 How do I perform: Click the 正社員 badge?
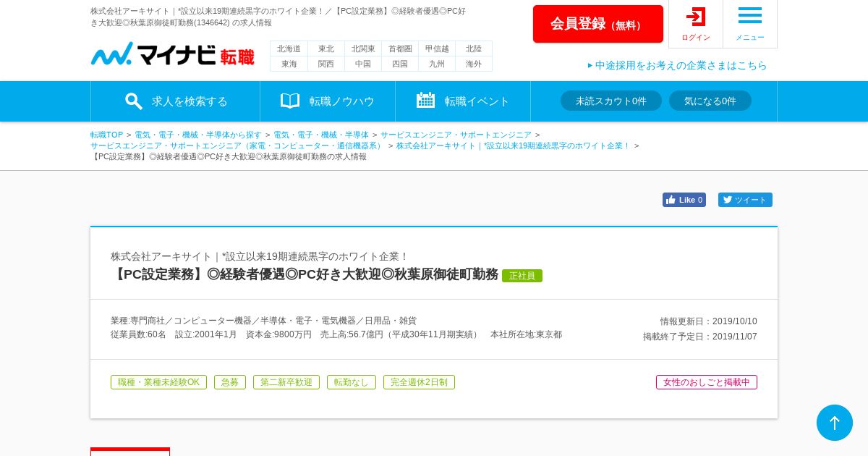pyautogui.click(x=522, y=276)
